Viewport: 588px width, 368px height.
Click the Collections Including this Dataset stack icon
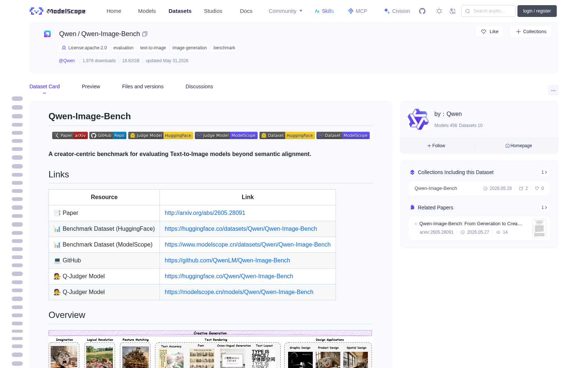click(412, 172)
